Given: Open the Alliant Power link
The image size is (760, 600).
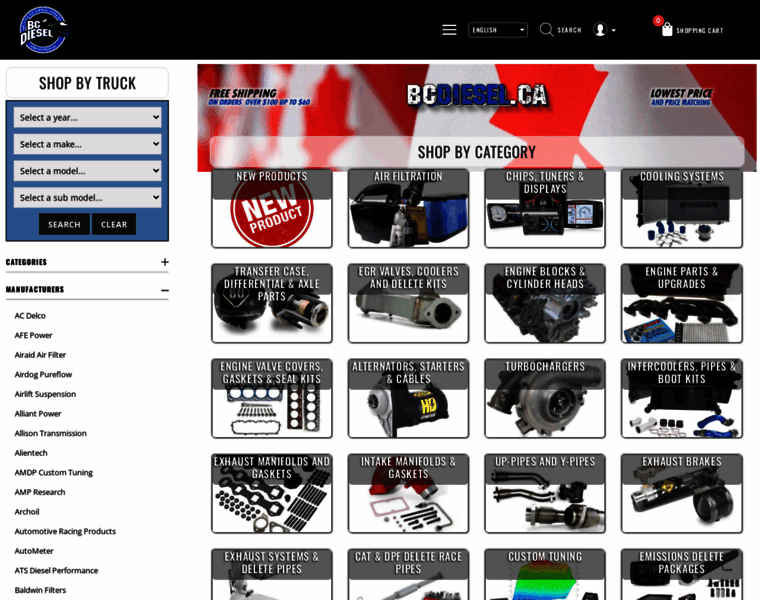Looking at the screenshot, I should (x=38, y=414).
